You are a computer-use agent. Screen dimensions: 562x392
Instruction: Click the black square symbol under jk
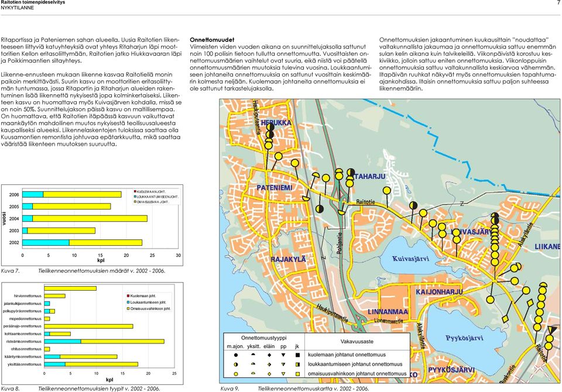tap(297, 355)
